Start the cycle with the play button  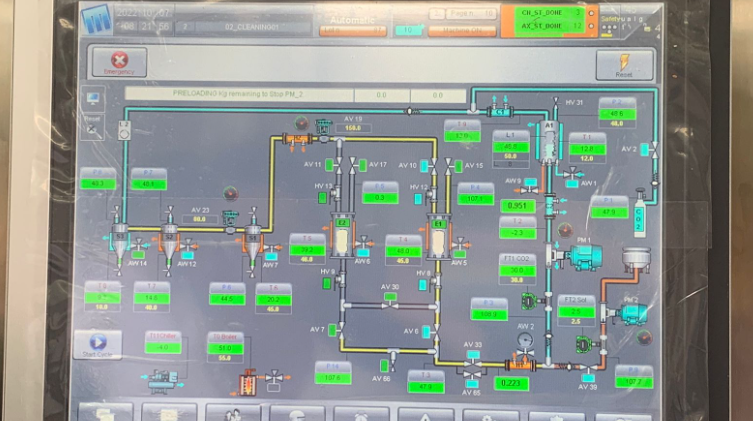pos(97,344)
